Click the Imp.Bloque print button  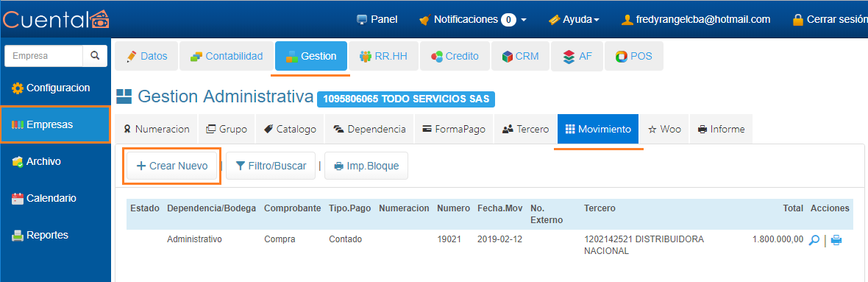(366, 166)
